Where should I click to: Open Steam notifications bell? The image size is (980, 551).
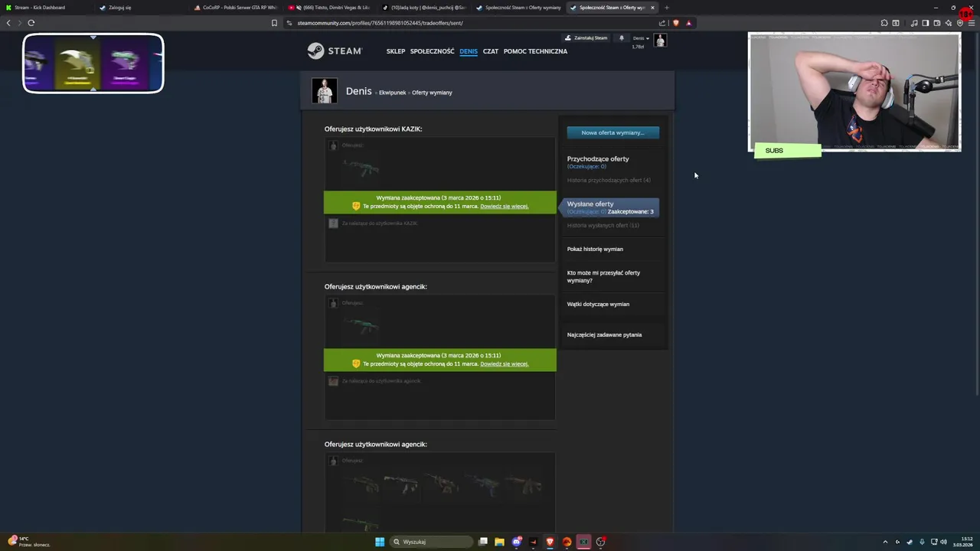point(622,38)
